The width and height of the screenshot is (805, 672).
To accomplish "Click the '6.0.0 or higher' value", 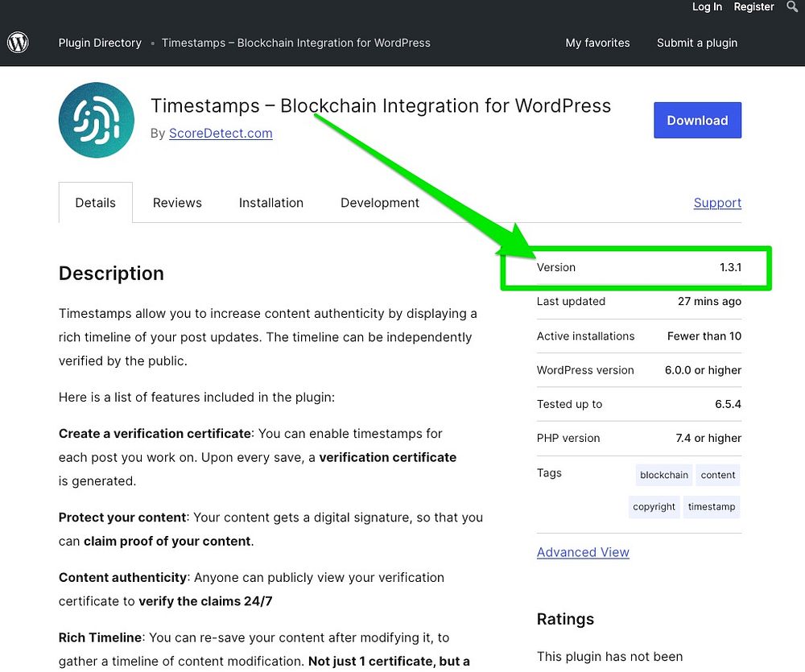I will pyautogui.click(x=703, y=370).
